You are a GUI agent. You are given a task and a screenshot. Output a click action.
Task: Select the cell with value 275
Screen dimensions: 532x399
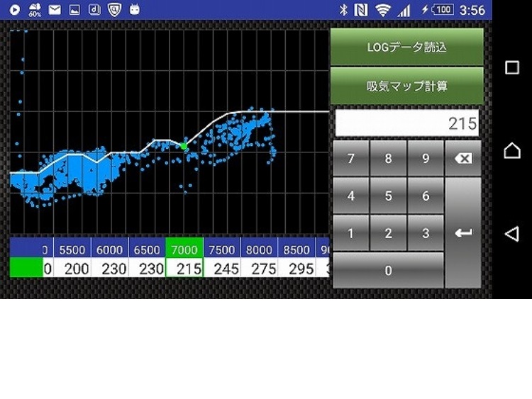[259, 269]
